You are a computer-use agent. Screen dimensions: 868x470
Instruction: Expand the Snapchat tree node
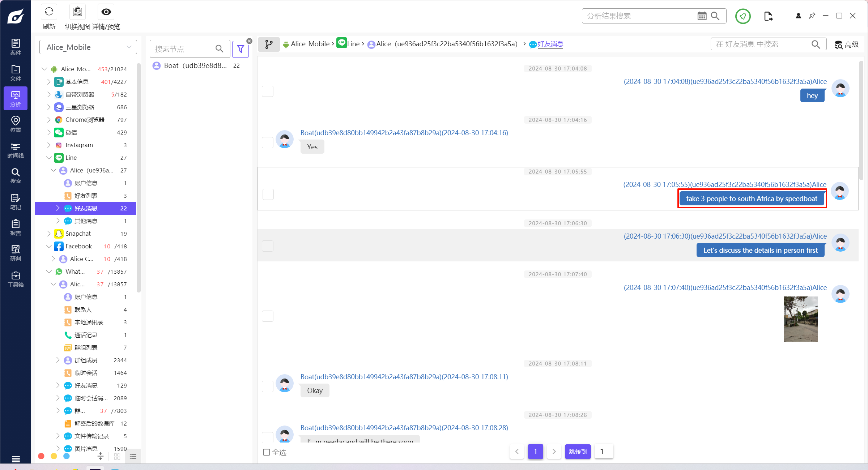49,234
